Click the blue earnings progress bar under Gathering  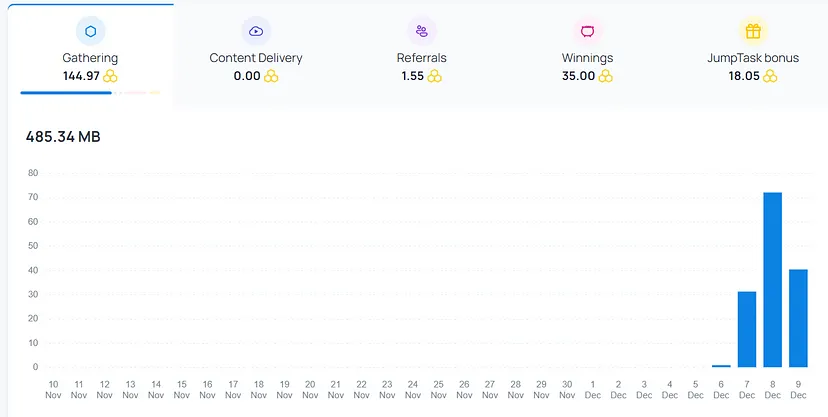click(x=66, y=93)
